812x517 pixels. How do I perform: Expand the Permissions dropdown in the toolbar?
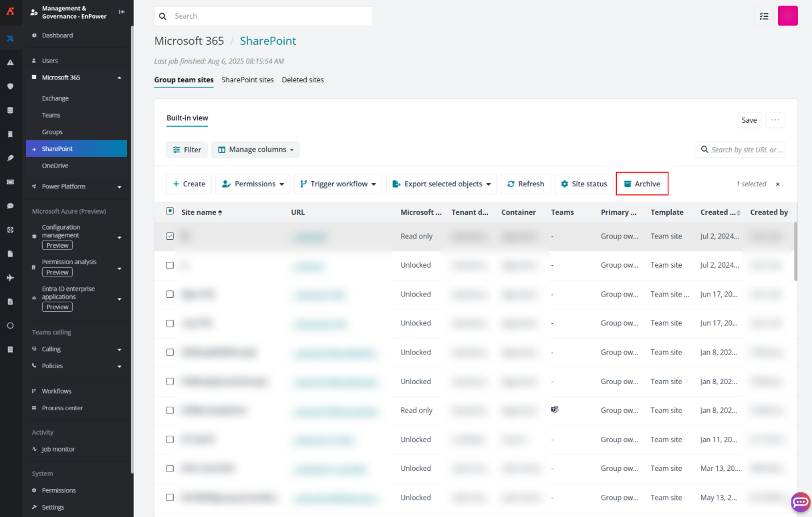[253, 184]
